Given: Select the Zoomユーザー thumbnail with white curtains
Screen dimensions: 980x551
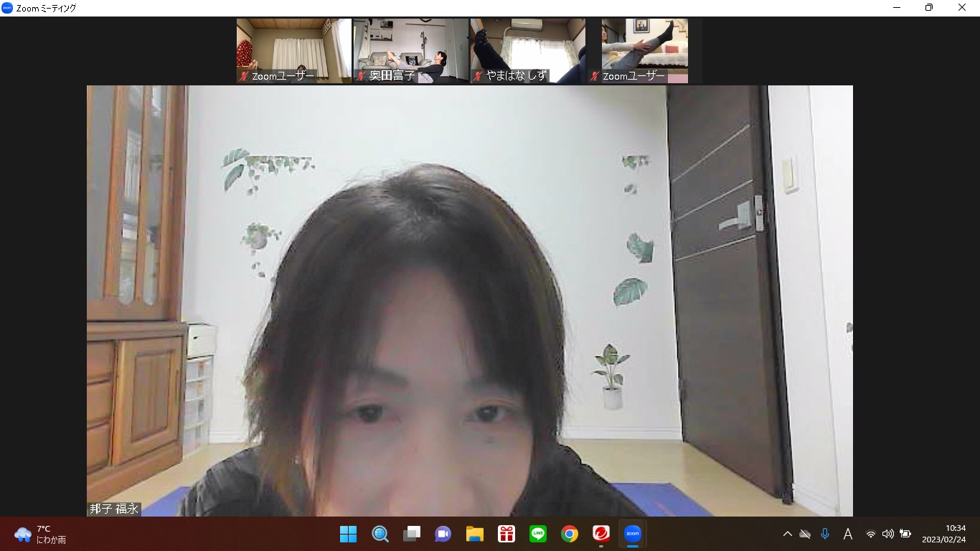Looking at the screenshot, I should click(294, 51).
